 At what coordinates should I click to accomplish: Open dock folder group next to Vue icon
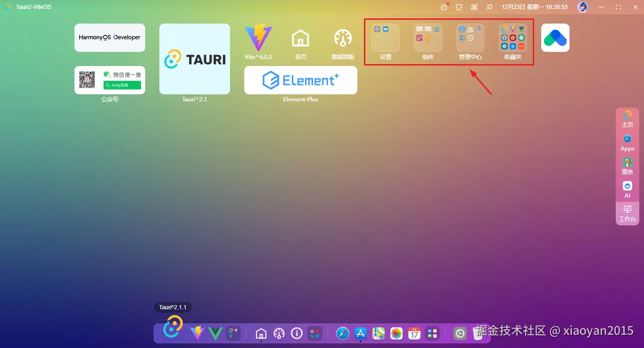tap(233, 333)
